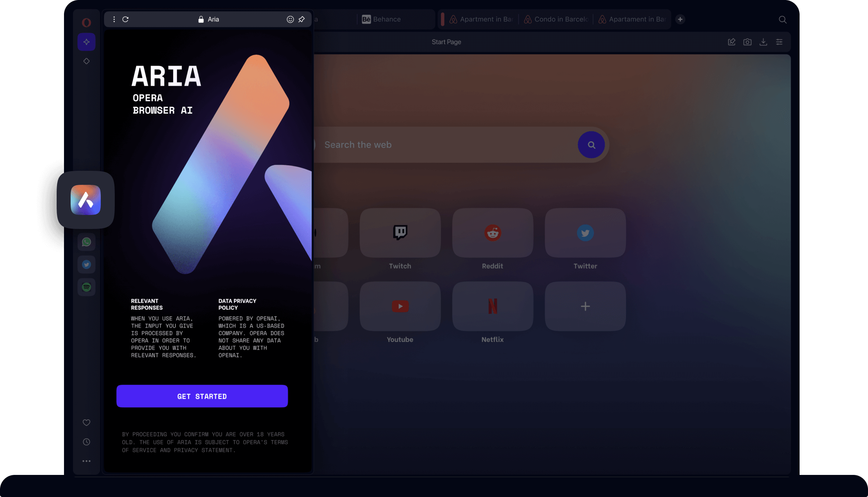Select the Aria sparkle icon in sidebar
Screen dimensions: 868x497
click(86, 42)
